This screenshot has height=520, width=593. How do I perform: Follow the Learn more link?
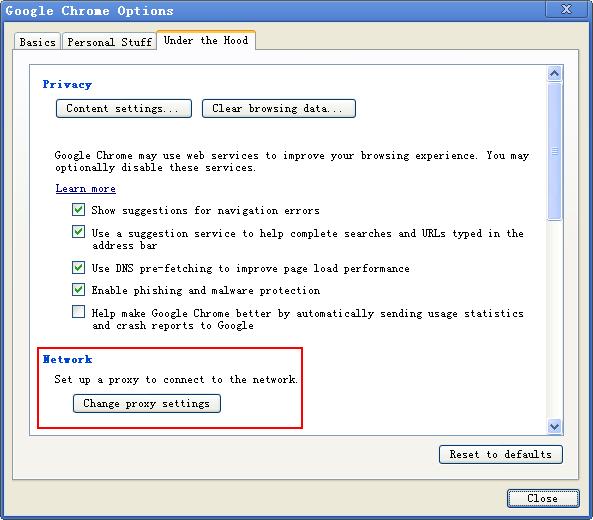85,188
